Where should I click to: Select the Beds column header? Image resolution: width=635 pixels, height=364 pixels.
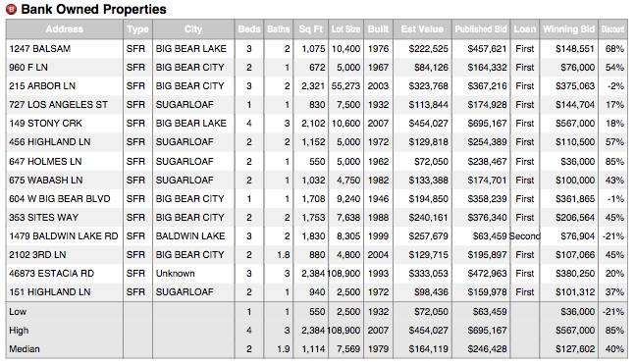(249, 29)
